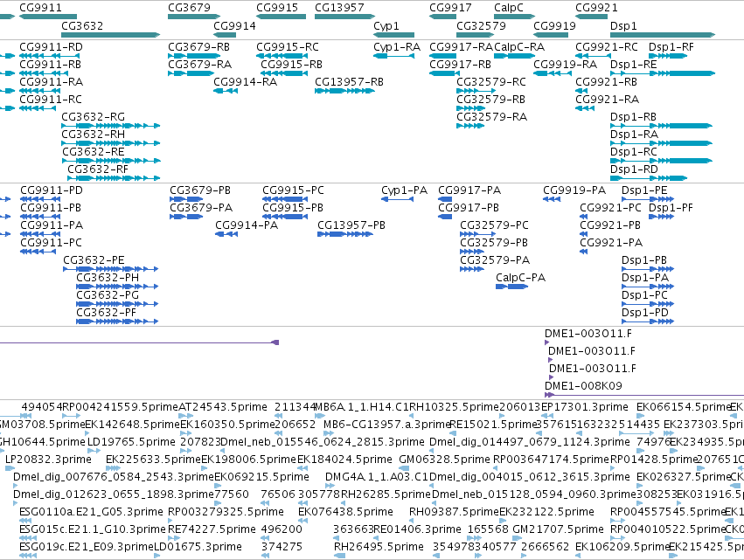Image resolution: width=744 pixels, height=560 pixels.
Task: Click the CG13957-PB protein label
Action: point(351,225)
